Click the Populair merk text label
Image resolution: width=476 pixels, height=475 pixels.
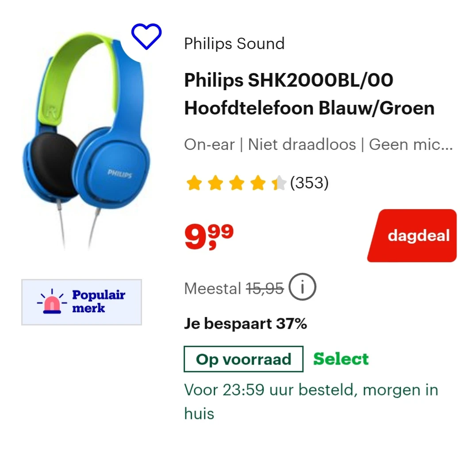point(99,301)
